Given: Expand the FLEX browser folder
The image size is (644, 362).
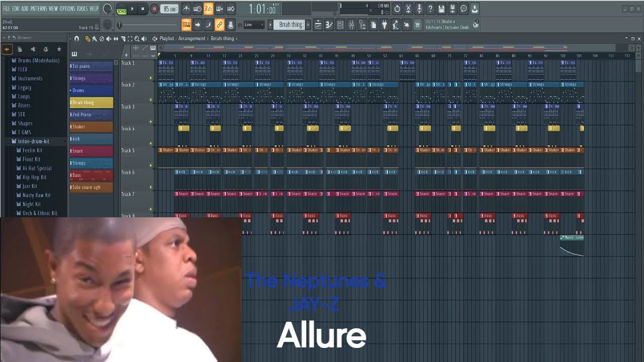Looking at the screenshot, I should [x=20, y=69].
